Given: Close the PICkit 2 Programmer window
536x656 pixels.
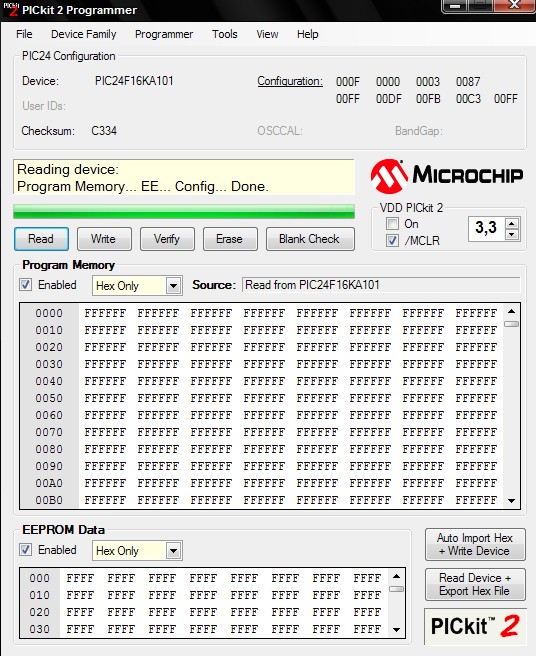Looking at the screenshot, I should pyautogui.click(x=514, y=5).
